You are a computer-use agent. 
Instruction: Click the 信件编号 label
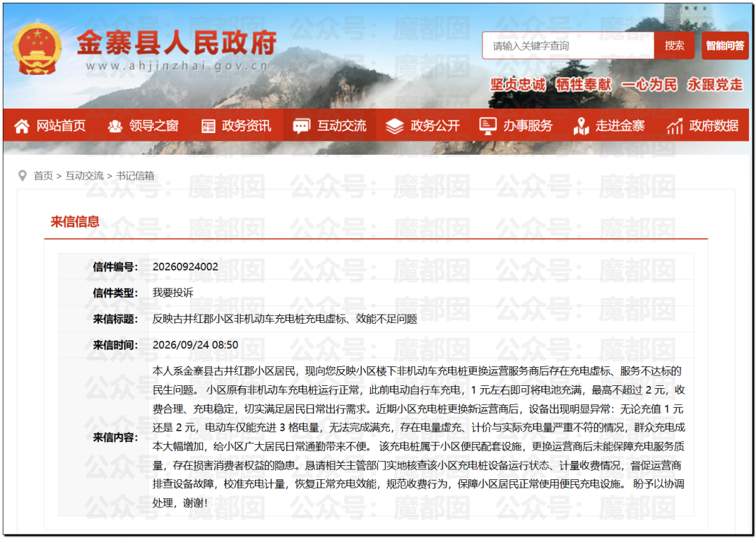115,267
